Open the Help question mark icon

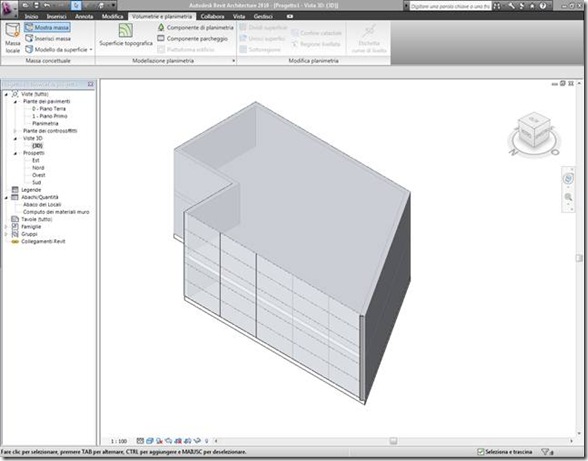click(543, 6)
